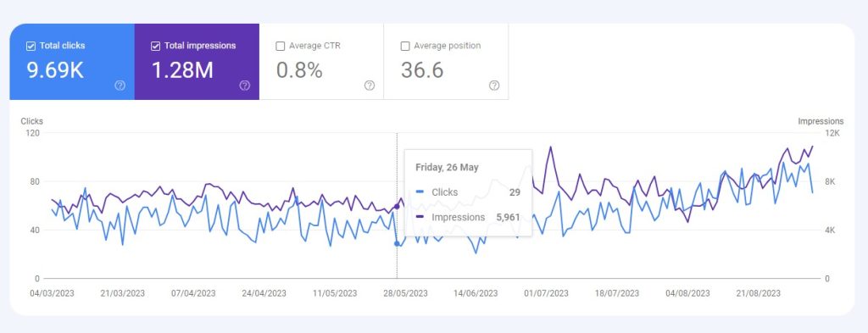Click the 21/08/2023 date label on axis
This screenshot has height=333, width=868.
pyautogui.click(x=759, y=293)
